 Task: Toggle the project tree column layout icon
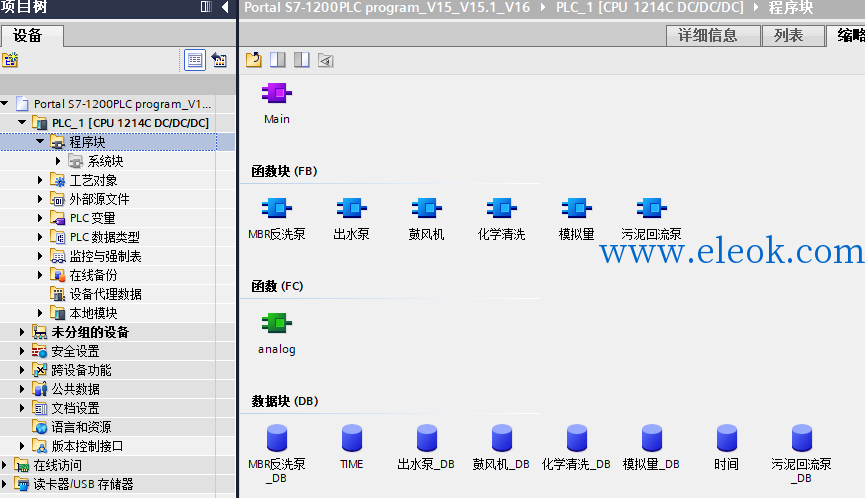[206, 7]
